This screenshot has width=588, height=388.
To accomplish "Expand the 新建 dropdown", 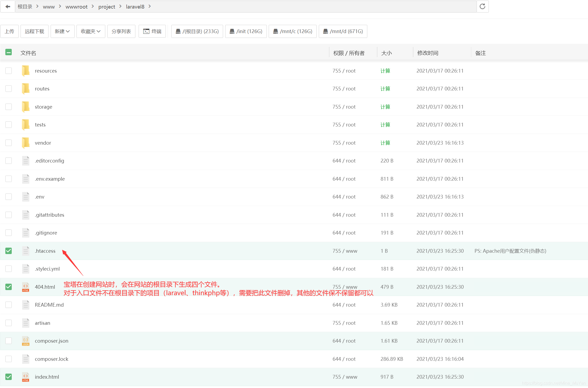I will point(62,31).
